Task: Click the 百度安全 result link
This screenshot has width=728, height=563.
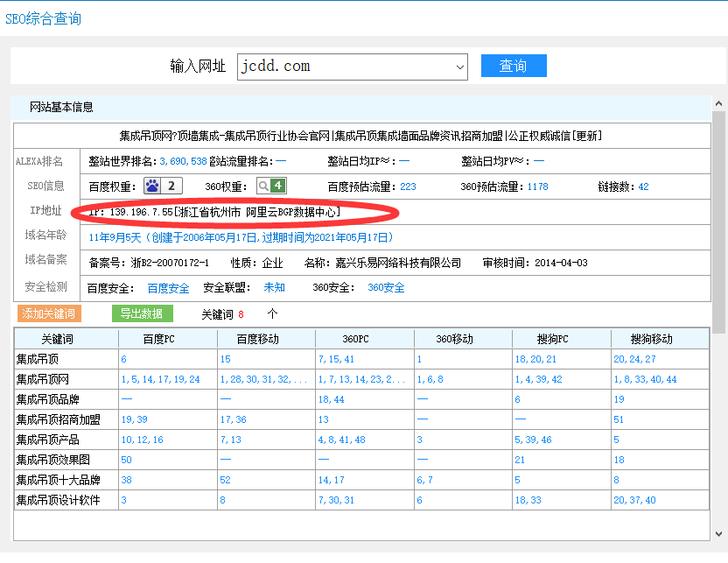Action: pyautogui.click(x=168, y=287)
